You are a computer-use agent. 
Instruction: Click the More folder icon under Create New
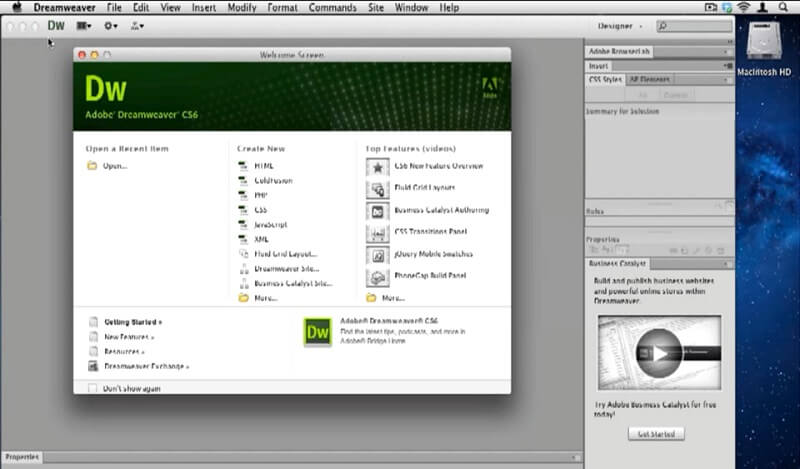243,298
